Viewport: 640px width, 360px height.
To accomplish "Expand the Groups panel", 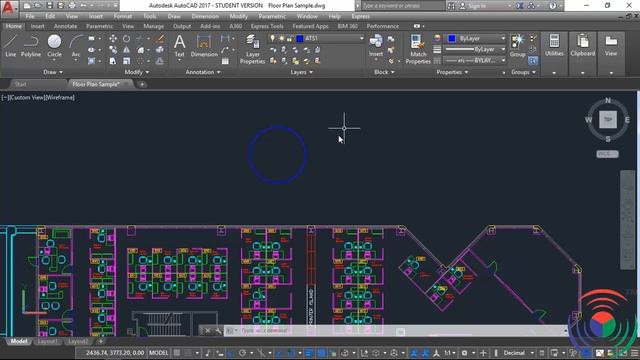I will pyautogui.click(x=523, y=72).
